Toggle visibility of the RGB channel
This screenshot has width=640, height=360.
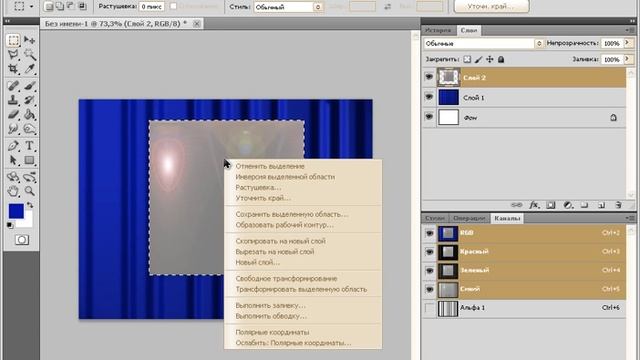(x=429, y=233)
